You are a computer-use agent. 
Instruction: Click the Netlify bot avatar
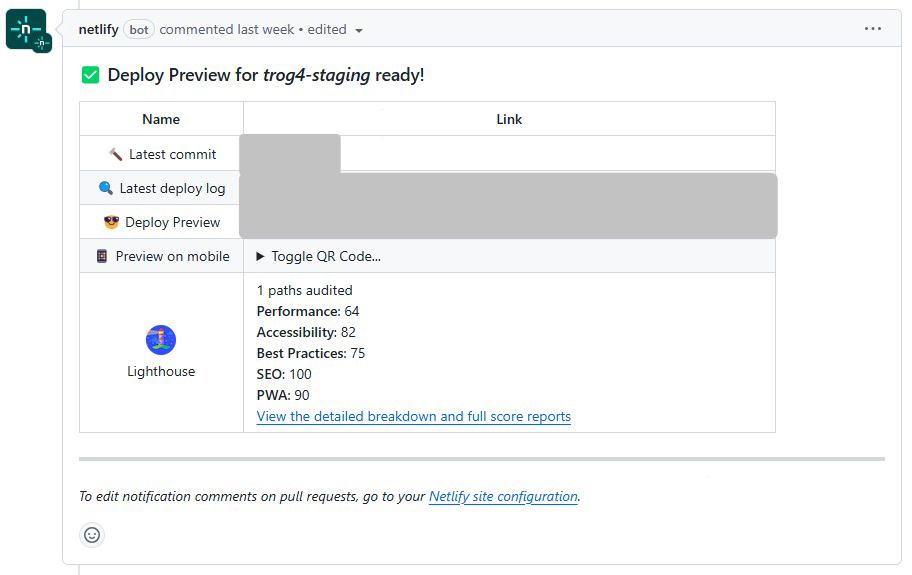click(x=26, y=29)
